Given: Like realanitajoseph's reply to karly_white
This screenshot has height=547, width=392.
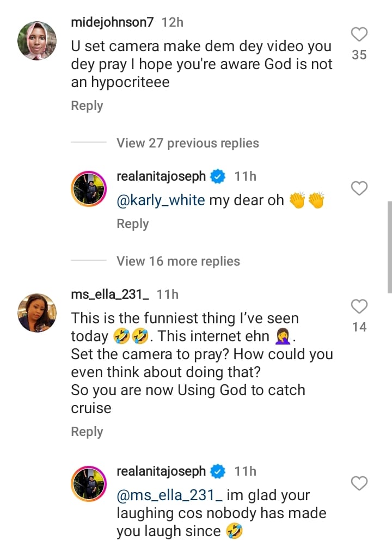Looking at the screenshot, I should point(359,188).
